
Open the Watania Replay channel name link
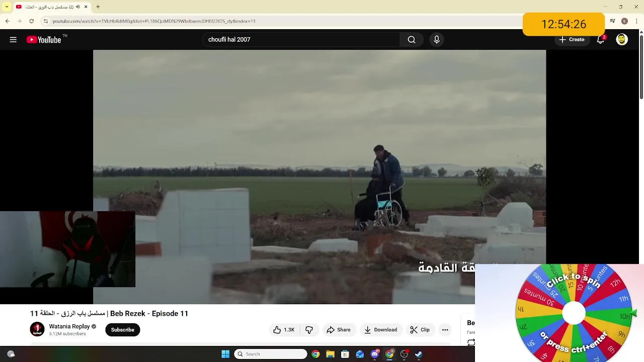[x=69, y=326]
